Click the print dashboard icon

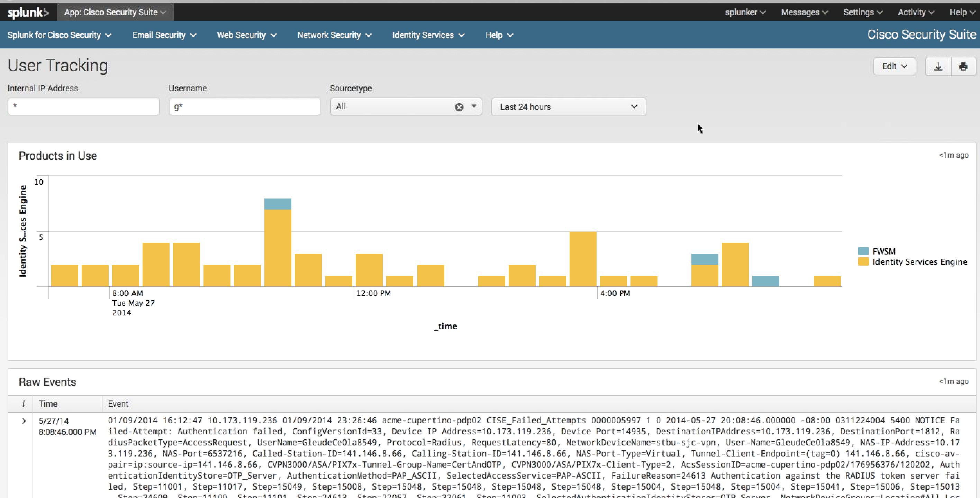[963, 66]
